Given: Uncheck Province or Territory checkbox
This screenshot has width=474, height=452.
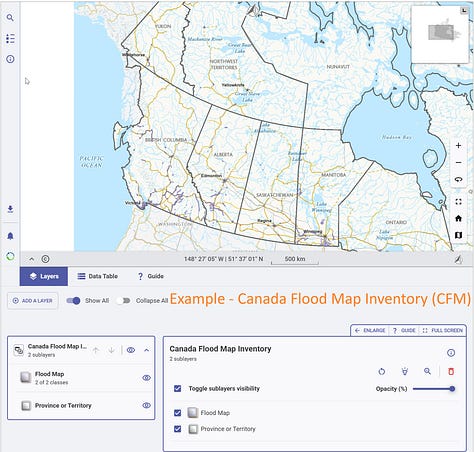Looking at the screenshot, I should point(178,429).
